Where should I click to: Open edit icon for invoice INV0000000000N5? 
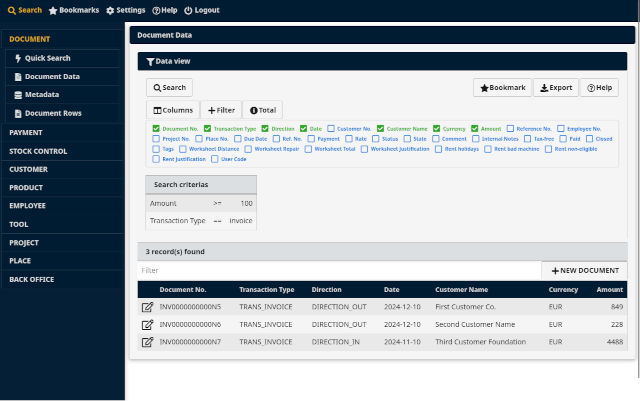point(148,307)
